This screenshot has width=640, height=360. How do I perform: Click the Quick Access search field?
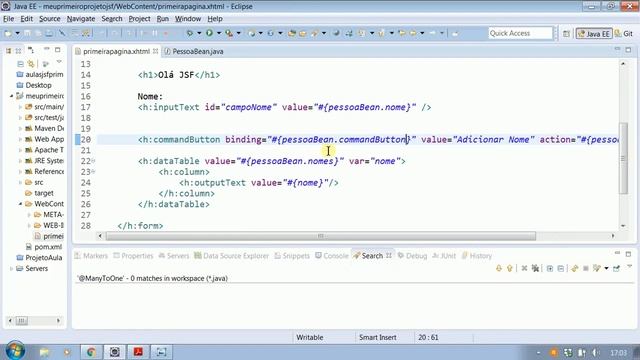(520, 33)
